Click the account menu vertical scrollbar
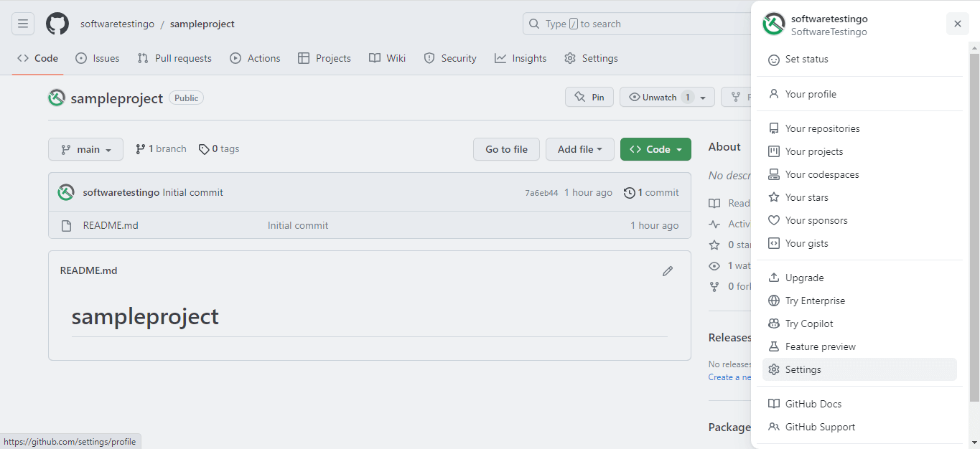The image size is (980, 449). tap(974, 227)
